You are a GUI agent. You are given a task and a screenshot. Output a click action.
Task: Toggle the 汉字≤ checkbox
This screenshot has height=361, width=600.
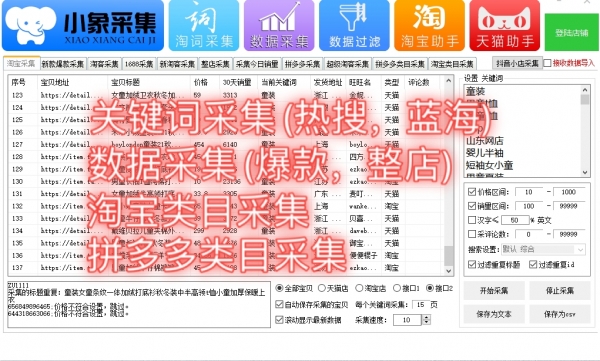click(x=472, y=220)
